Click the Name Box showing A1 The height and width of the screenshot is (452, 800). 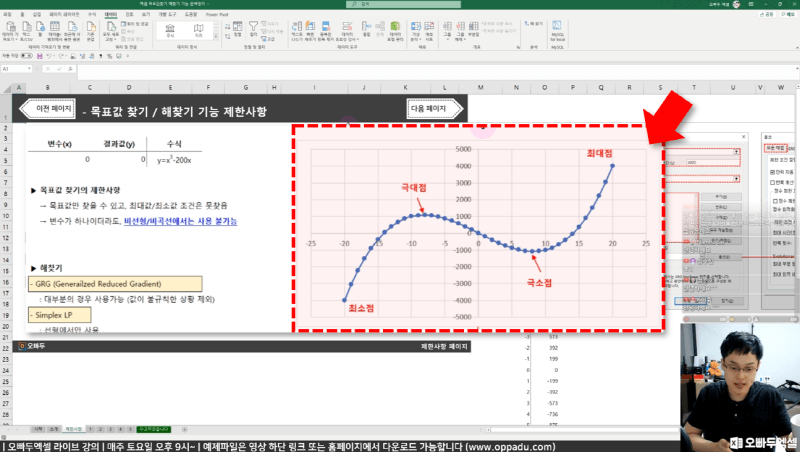pos(14,68)
